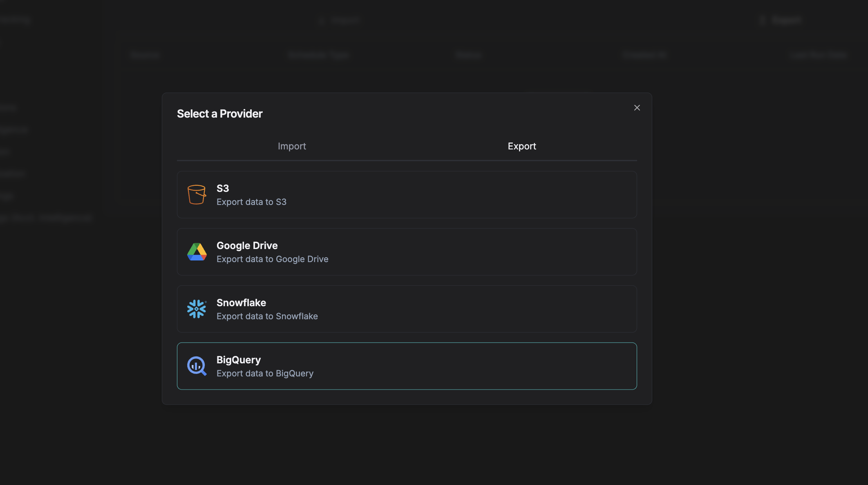Choose the Snowflake provider title
Image resolution: width=868 pixels, height=485 pixels.
point(241,303)
